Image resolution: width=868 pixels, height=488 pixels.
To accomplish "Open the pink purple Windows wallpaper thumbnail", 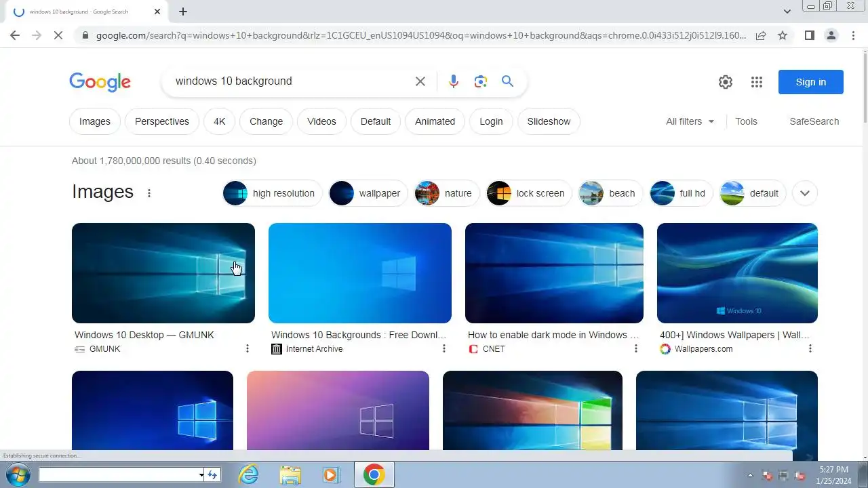I will (x=338, y=410).
